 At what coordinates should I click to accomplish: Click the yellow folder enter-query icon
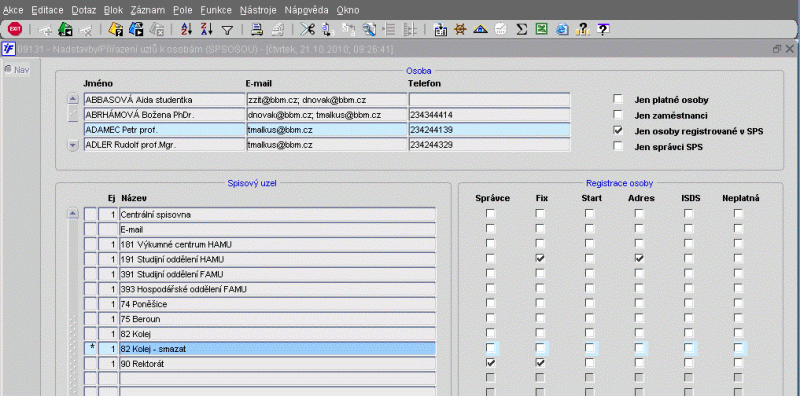tap(116, 30)
